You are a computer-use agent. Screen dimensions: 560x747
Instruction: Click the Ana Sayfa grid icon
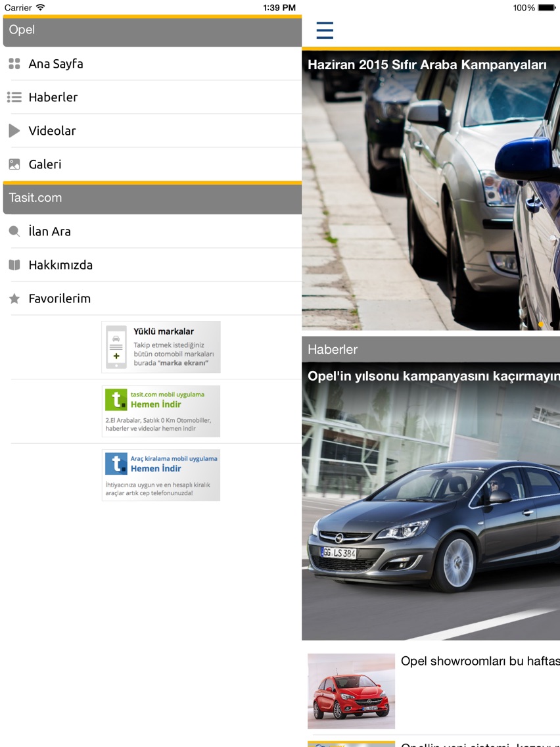pos(14,64)
